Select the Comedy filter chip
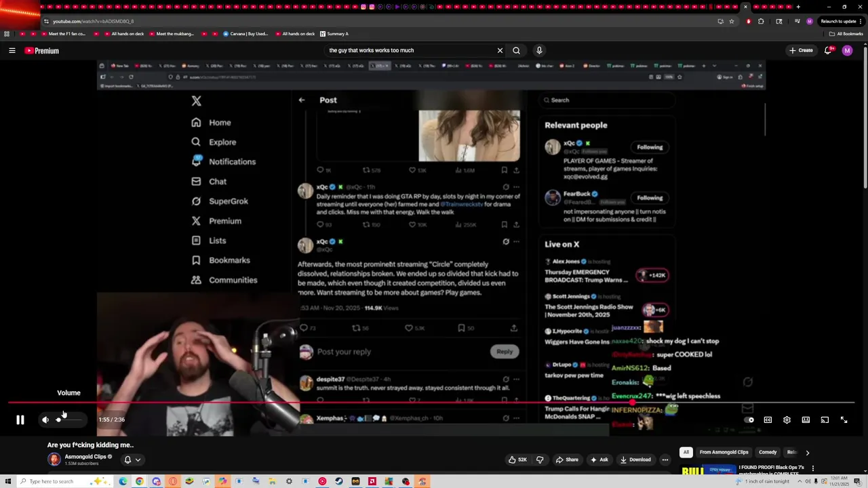The width and height of the screenshot is (868, 488). point(768,452)
